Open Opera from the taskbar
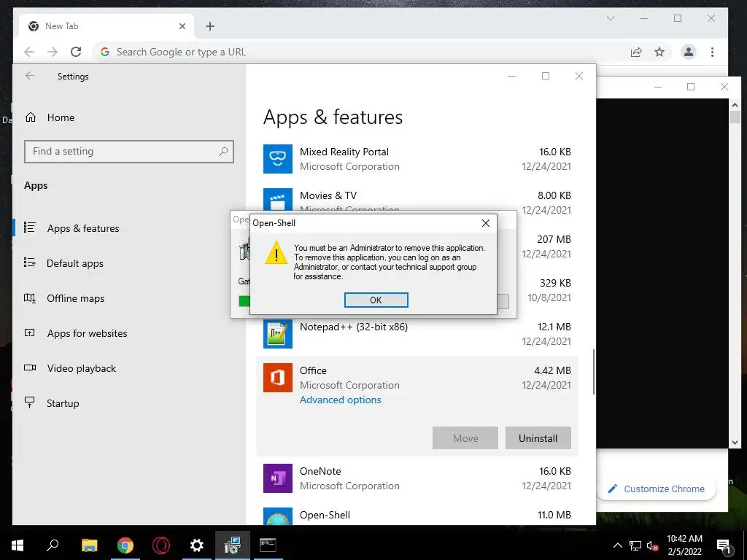This screenshot has height=560, width=747. (x=161, y=545)
